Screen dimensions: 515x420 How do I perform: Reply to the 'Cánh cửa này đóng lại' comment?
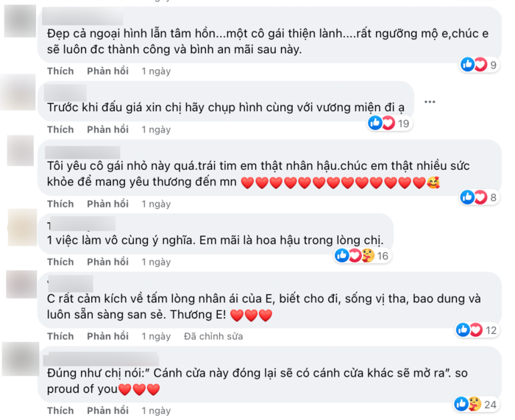(107, 410)
